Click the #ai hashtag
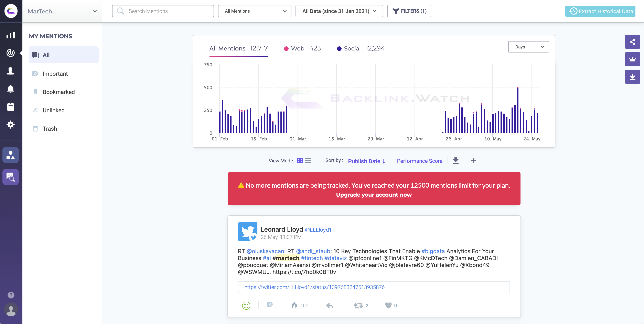This screenshot has height=324, width=644. click(x=267, y=258)
